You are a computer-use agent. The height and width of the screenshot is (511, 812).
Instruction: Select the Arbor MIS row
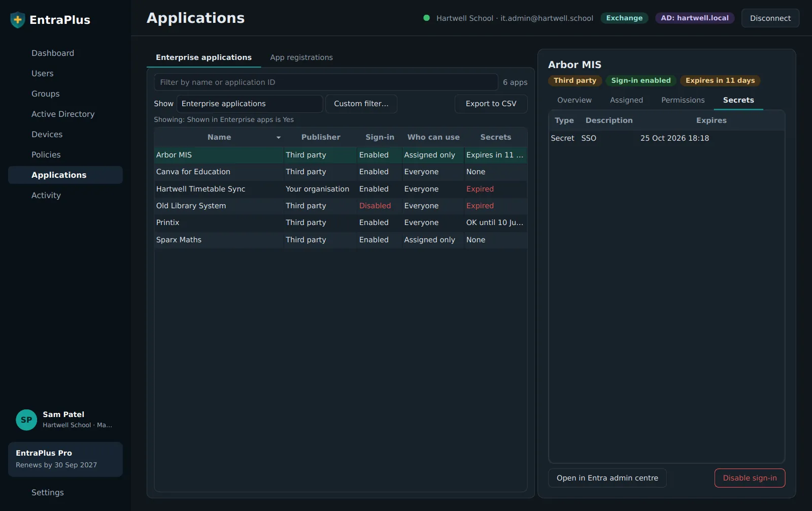[x=341, y=155]
